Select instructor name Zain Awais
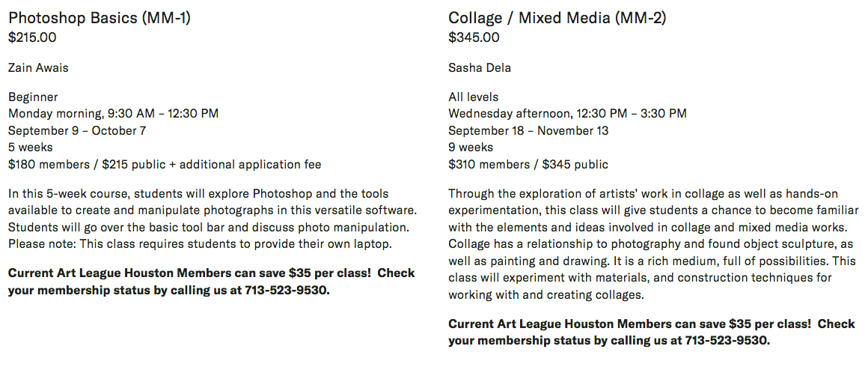868x367 pixels. pos(38,68)
